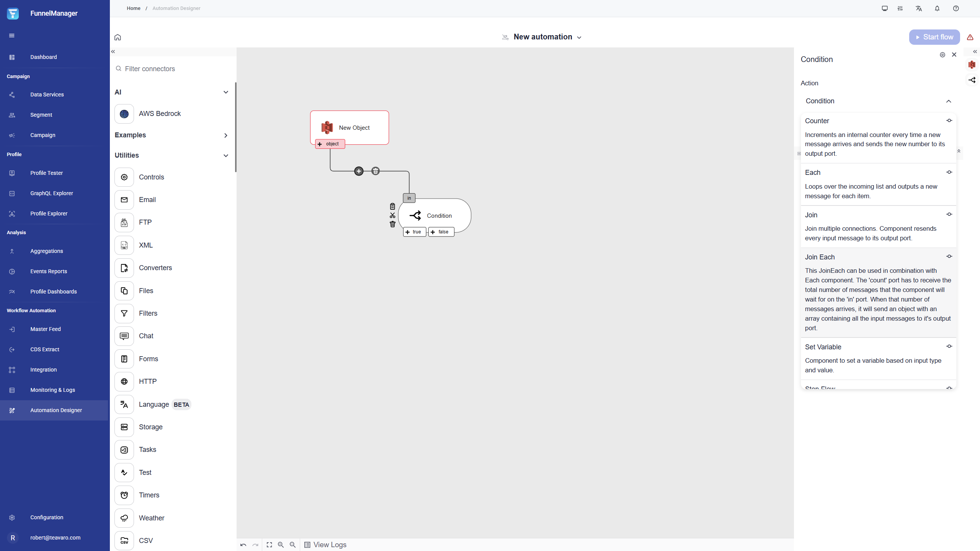This screenshot has width=980, height=551.
Task: Open the language translate icon in top bar
Action: [919, 8]
